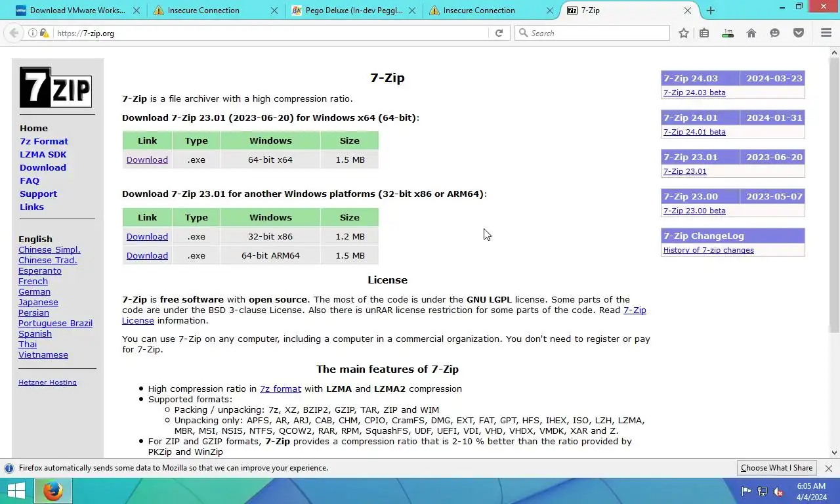
Task: Follow the 7z format link in features
Action: click(x=280, y=388)
